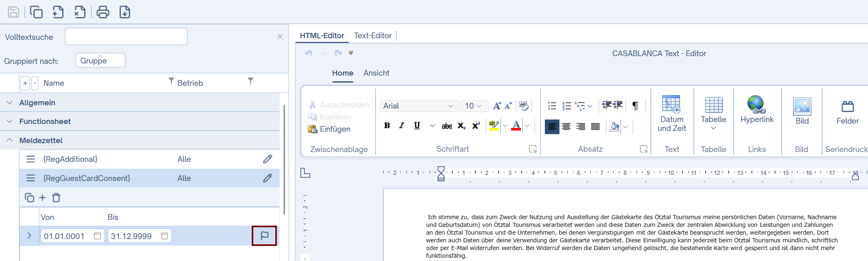
Task: Switch to the Text-Editor tab
Action: (373, 36)
